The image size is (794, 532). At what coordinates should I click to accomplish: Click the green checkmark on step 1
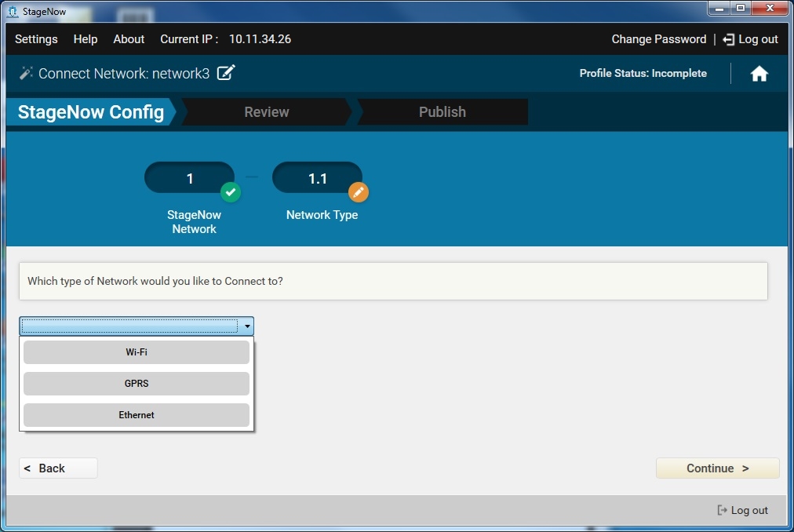point(230,192)
